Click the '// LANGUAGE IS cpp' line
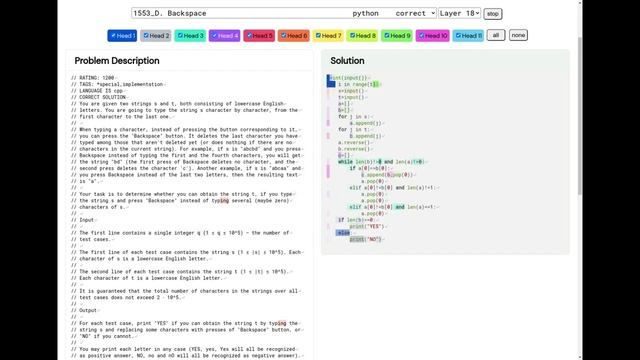This screenshot has height=360, width=640. pos(97,91)
